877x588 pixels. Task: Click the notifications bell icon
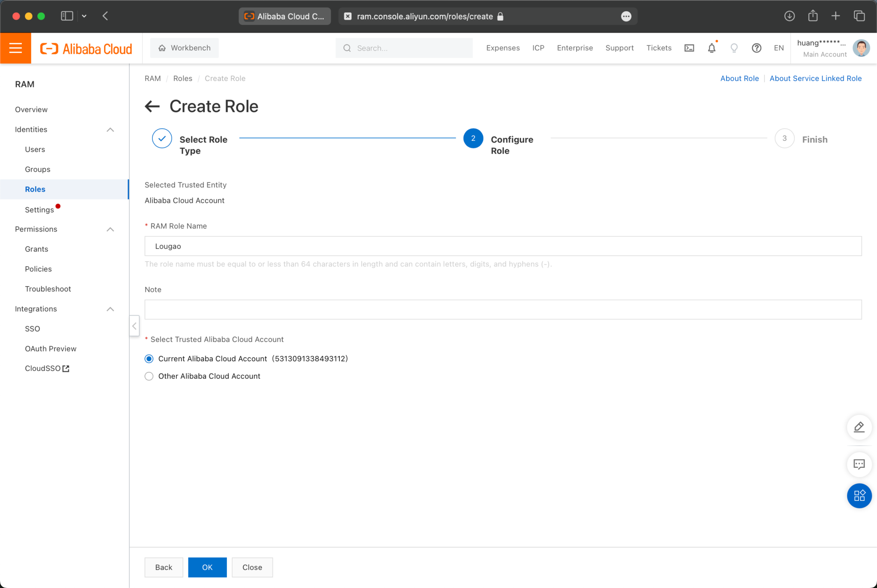[711, 48]
